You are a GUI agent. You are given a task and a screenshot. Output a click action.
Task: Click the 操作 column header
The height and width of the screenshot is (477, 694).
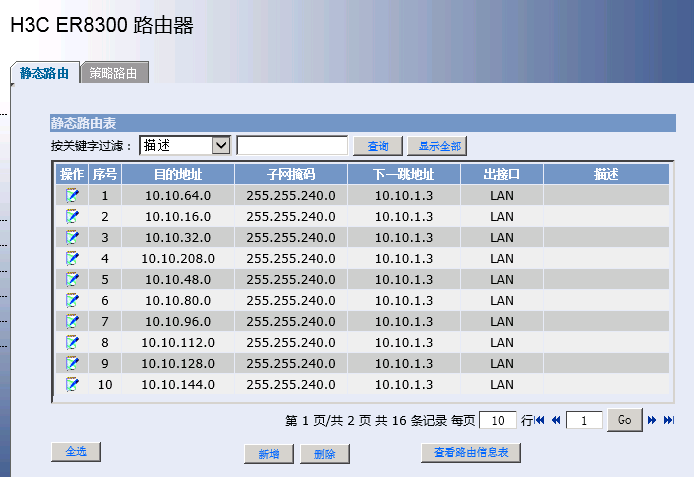click(72, 174)
